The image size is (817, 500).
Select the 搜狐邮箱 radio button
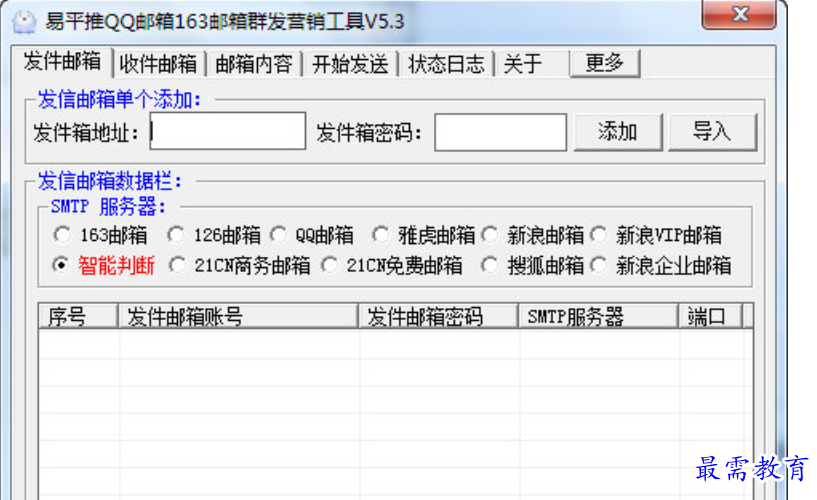(x=489, y=265)
